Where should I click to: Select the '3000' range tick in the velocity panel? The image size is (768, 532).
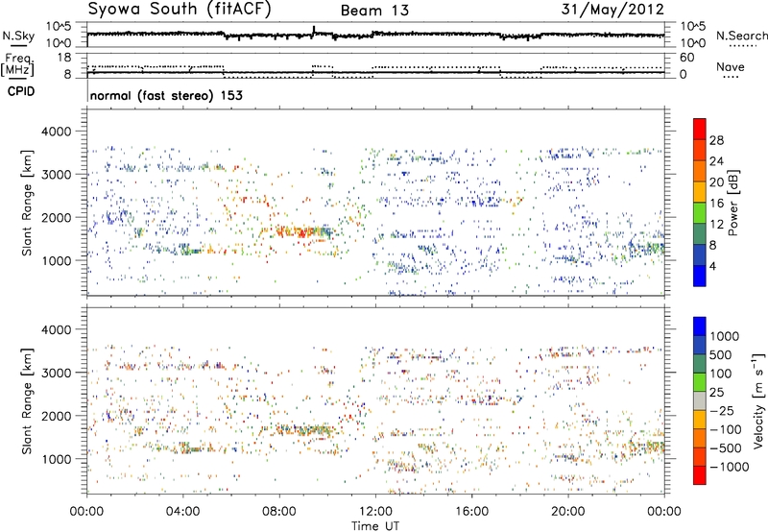tap(56, 373)
